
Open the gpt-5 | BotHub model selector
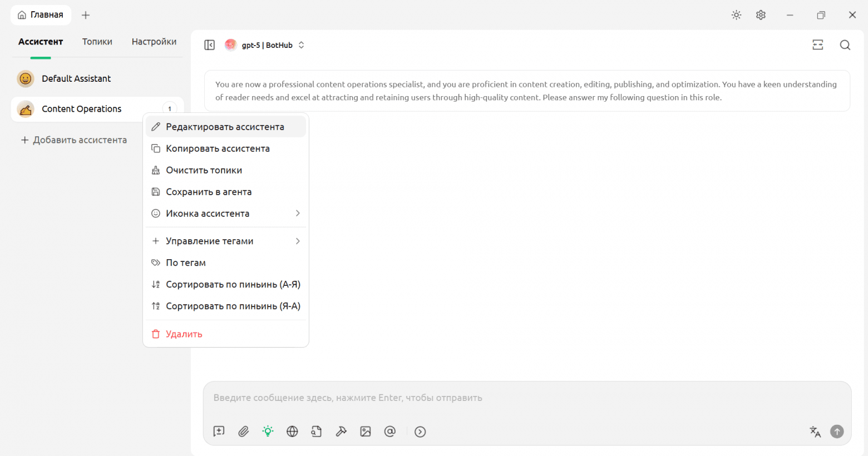(265, 45)
